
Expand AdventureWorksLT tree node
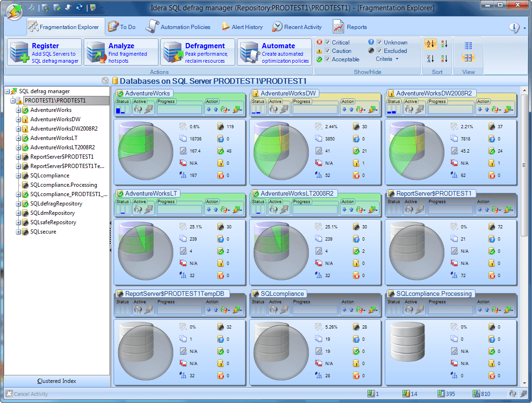tap(19, 138)
